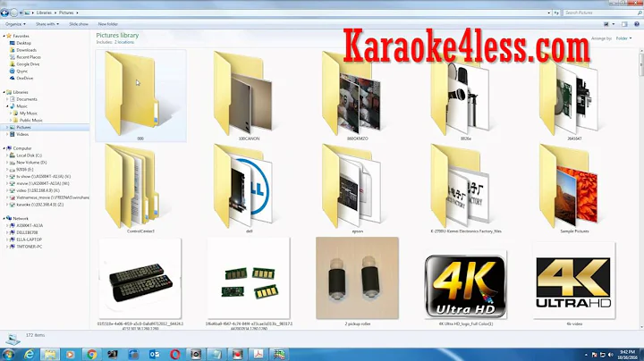Collapse the Network group

(4, 219)
